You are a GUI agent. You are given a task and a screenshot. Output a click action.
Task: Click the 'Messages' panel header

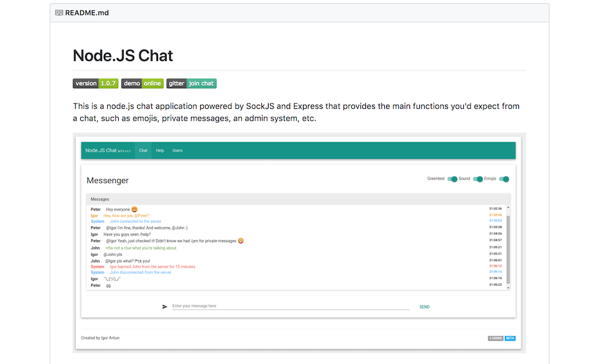298,199
